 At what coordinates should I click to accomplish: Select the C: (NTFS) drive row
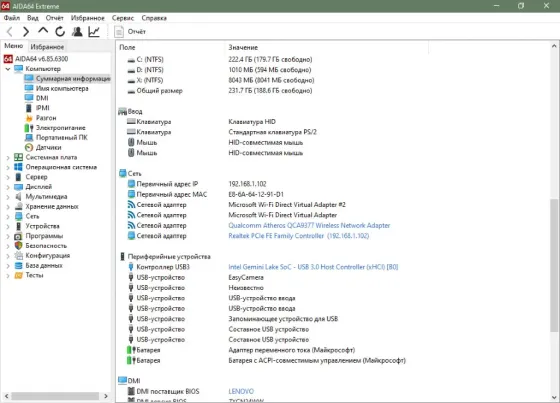219,59
